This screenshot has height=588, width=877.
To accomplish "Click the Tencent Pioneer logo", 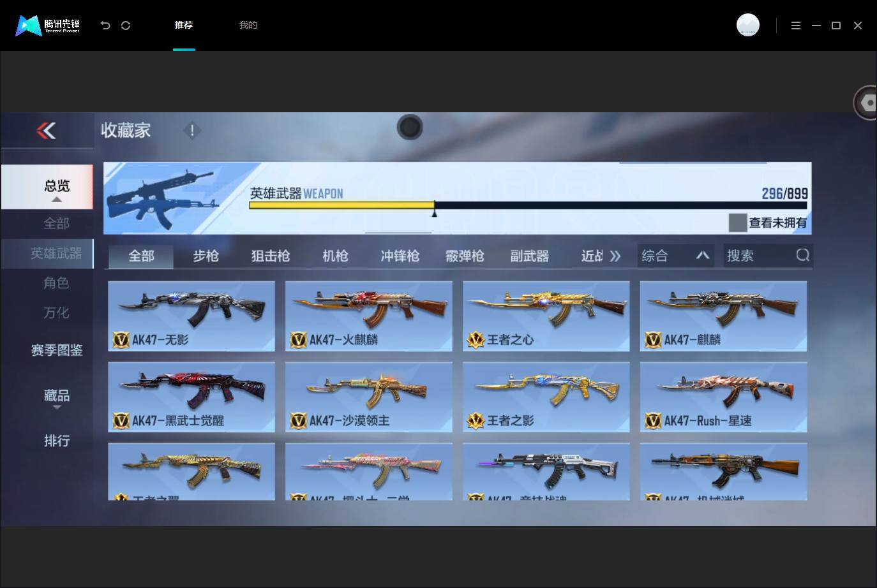I will (48, 26).
